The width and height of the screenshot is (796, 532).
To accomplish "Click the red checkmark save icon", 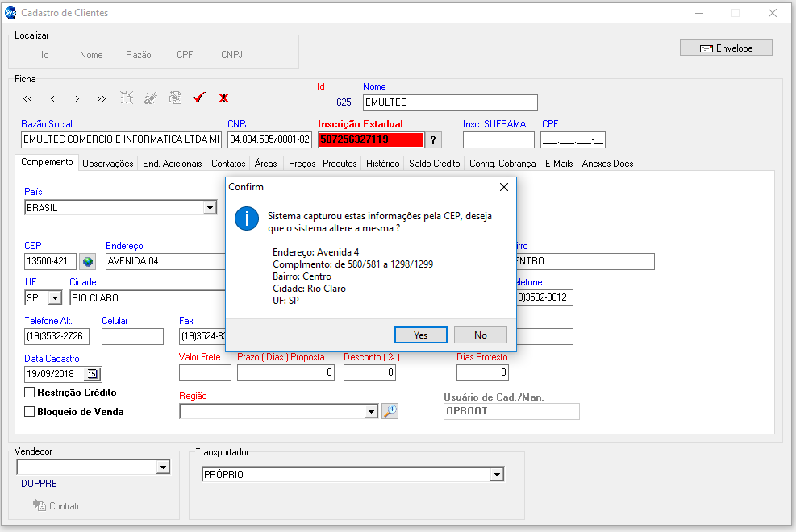I will (199, 98).
